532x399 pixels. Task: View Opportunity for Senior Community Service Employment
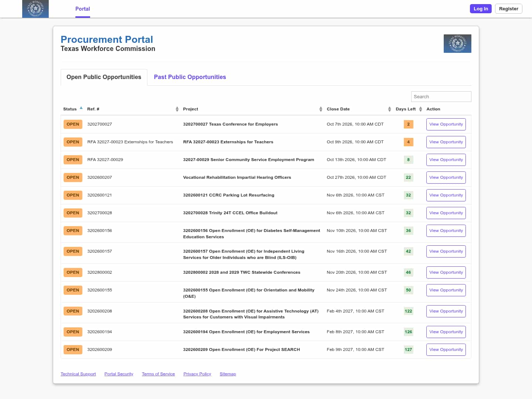446,160
